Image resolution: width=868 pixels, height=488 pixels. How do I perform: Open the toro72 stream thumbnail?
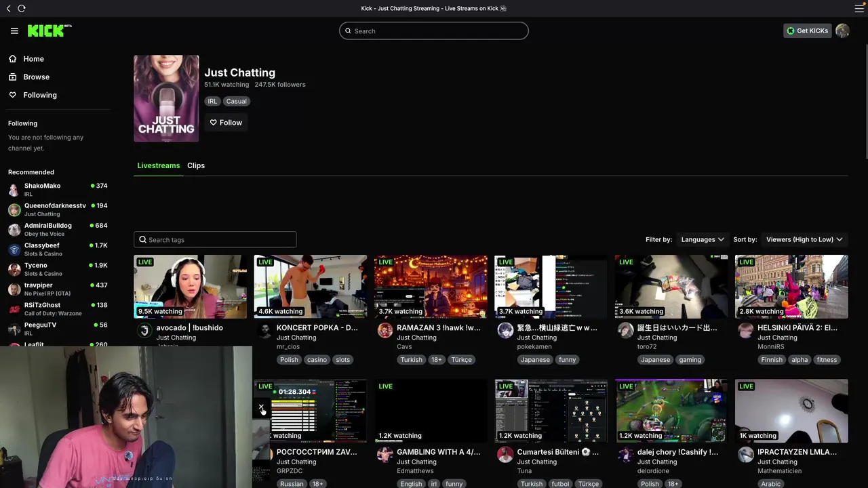(671, 287)
